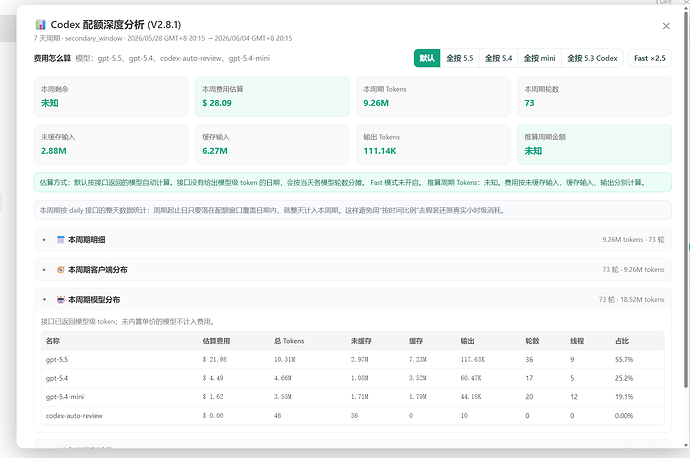Click the 占比 column header
The height and width of the screenshot is (458, 690).
coord(622,341)
